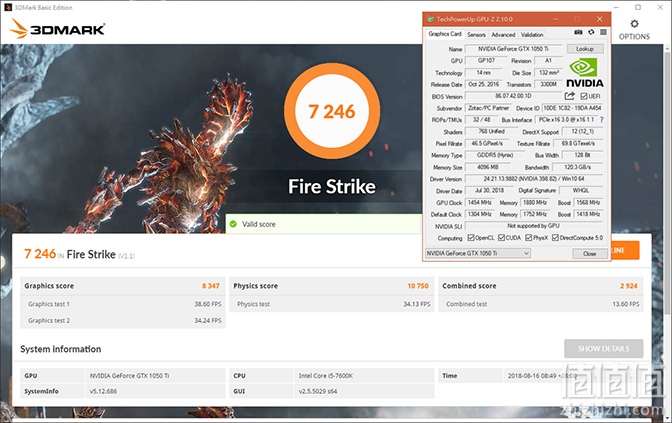Image resolution: width=672 pixels, height=423 pixels.
Task: Click the orange button behind GPU-Z window
Action: click(x=625, y=250)
